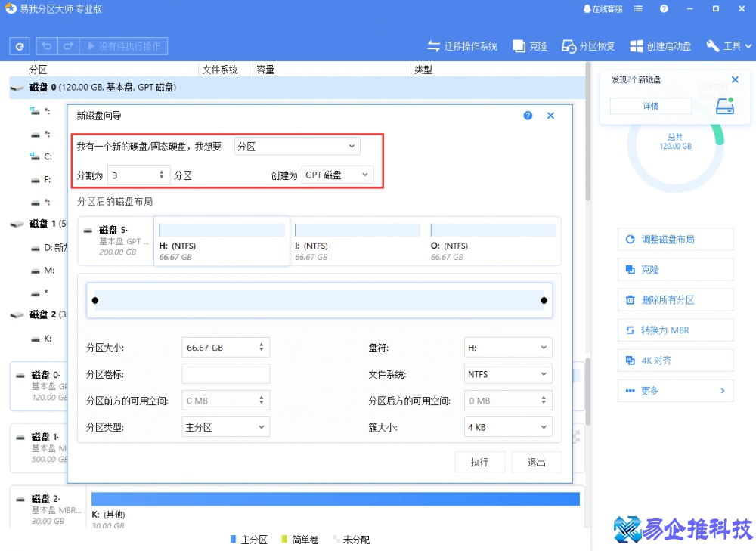
Task: Click the partition layout slider handle
Action: click(x=95, y=300)
